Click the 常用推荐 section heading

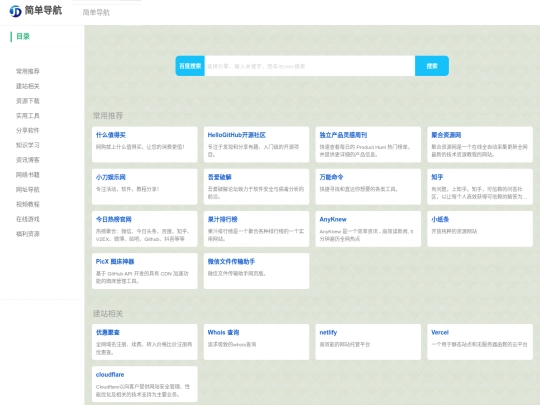(x=108, y=116)
